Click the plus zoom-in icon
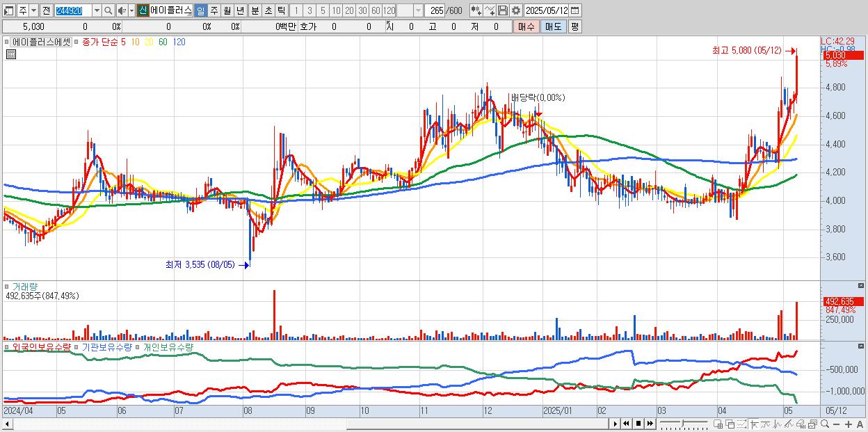The height and width of the screenshot is (432, 868). tap(849, 424)
